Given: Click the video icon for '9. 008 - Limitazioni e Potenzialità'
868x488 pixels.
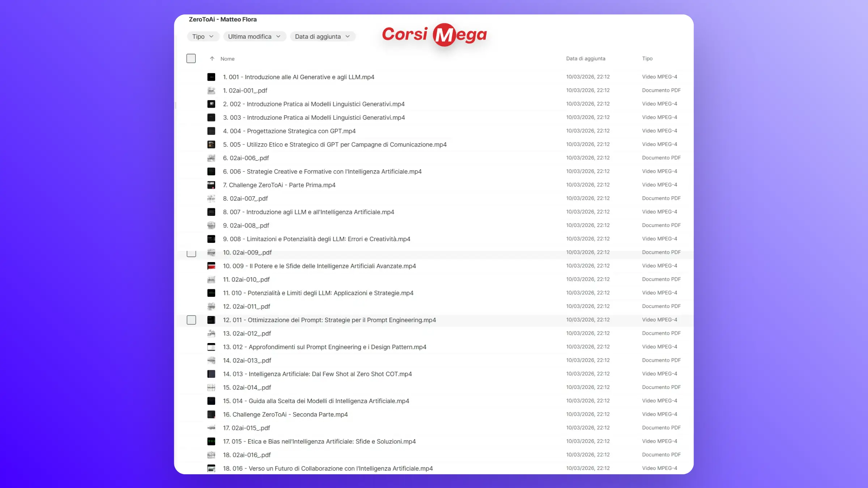Looking at the screenshot, I should tap(211, 239).
